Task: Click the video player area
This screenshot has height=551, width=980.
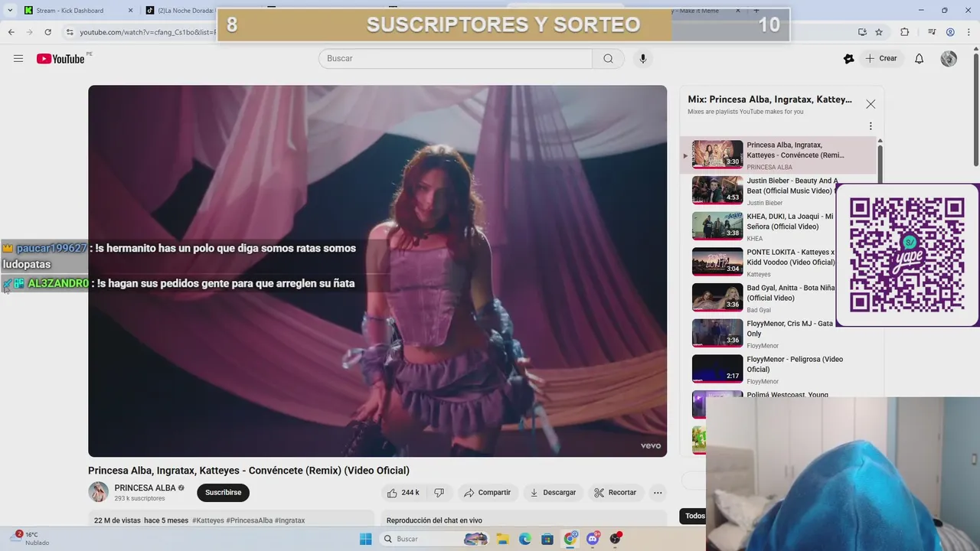Action: coord(377,271)
